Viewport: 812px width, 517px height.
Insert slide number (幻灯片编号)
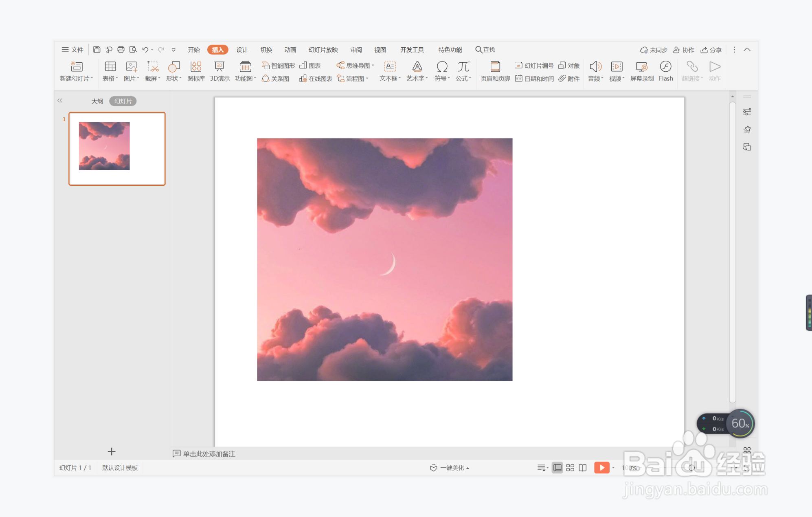(534, 66)
